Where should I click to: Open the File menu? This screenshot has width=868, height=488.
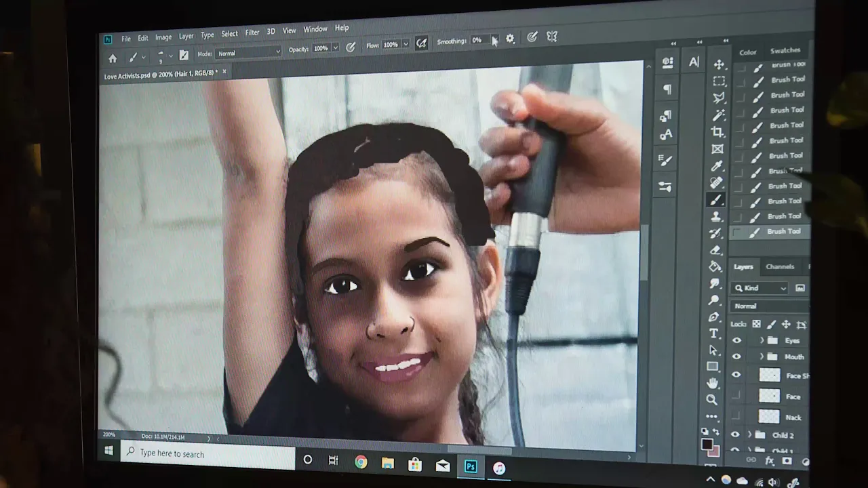tap(126, 39)
